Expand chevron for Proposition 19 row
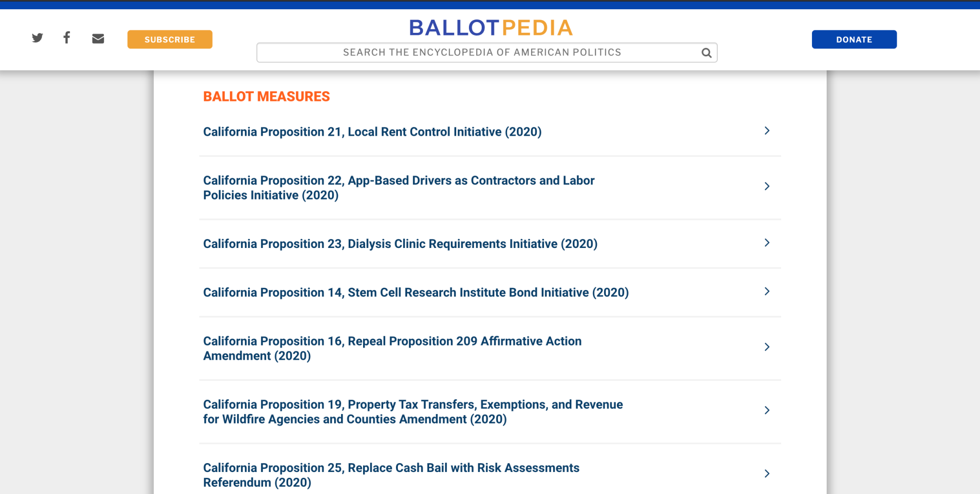 pyautogui.click(x=767, y=410)
